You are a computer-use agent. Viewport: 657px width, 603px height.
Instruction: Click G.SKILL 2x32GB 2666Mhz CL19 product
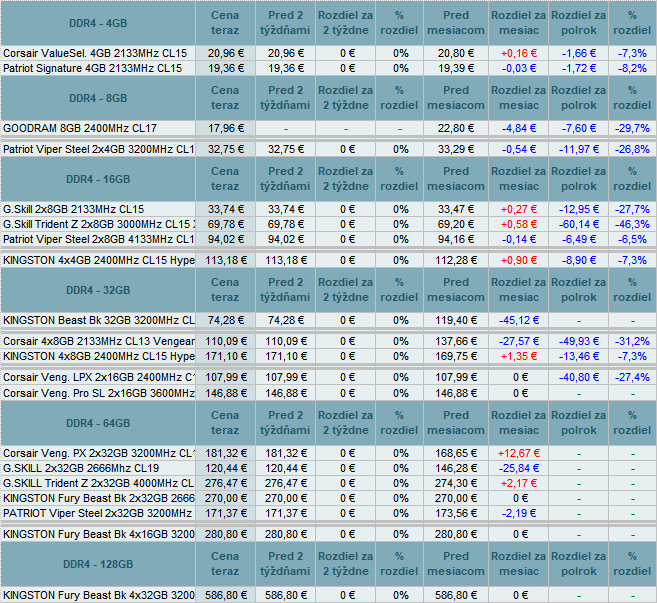pyautogui.click(x=81, y=468)
